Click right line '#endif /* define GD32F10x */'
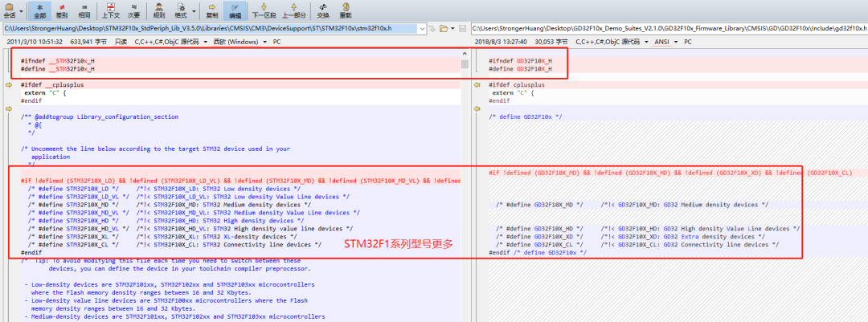868x322 pixels. click(x=538, y=252)
